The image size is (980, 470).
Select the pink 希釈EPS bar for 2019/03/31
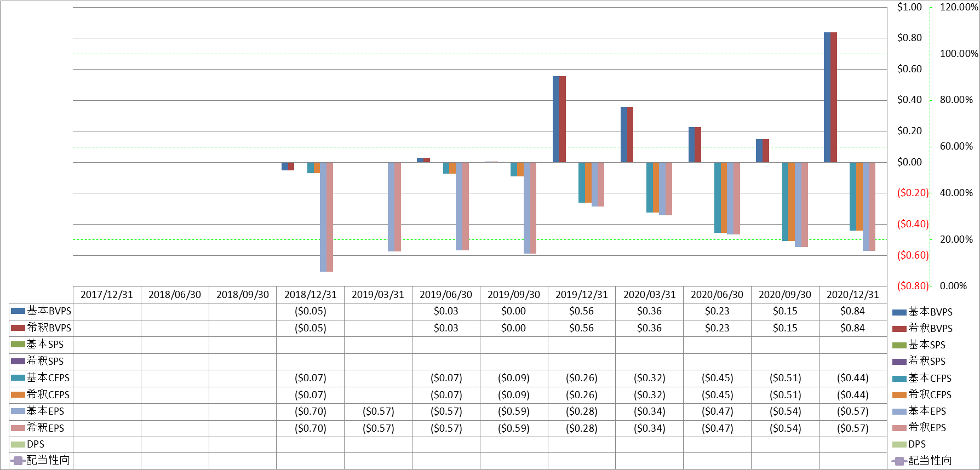tap(398, 207)
